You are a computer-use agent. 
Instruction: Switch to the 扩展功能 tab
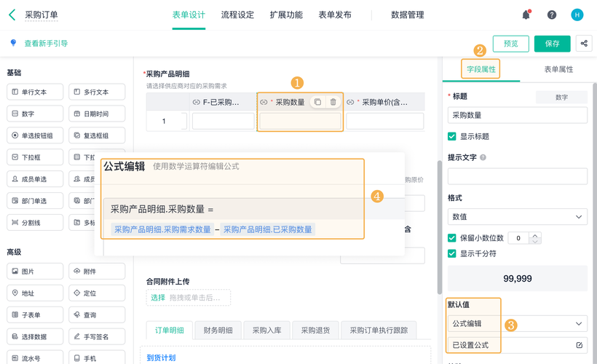pyautogui.click(x=286, y=15)
